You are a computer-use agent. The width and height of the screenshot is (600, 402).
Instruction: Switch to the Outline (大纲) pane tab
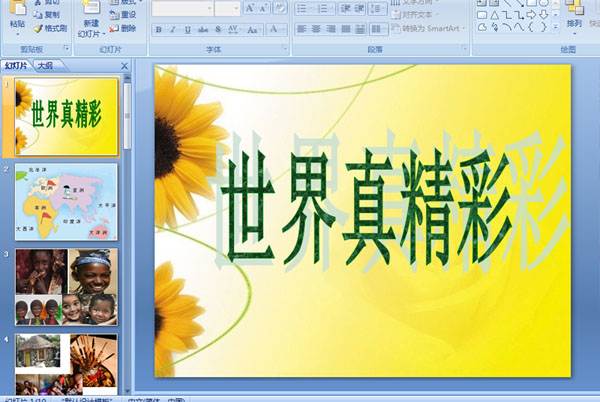(46, 66)
